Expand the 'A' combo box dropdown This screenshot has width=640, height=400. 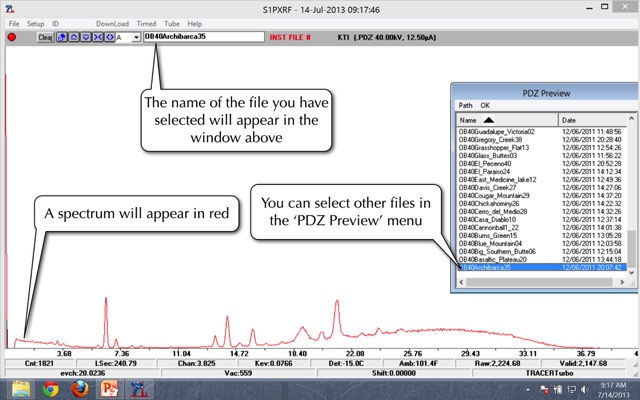tap(136, 38)
